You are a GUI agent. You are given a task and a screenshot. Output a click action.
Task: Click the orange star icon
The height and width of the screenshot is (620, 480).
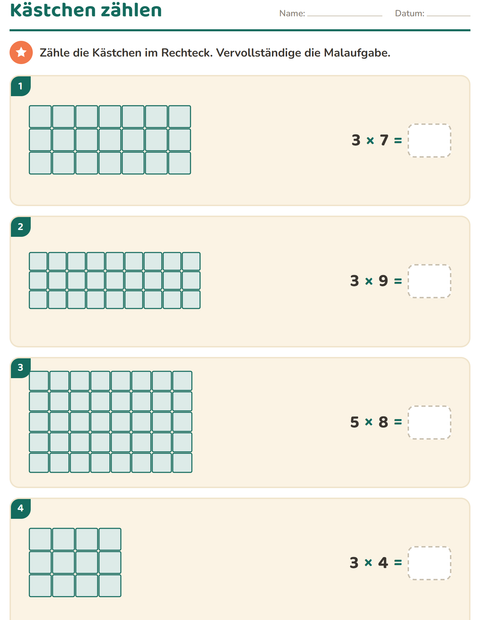(x=21, y=52)
